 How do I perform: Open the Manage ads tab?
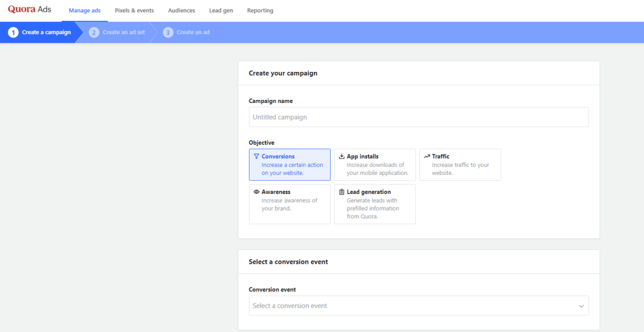[x=85, y=11]
